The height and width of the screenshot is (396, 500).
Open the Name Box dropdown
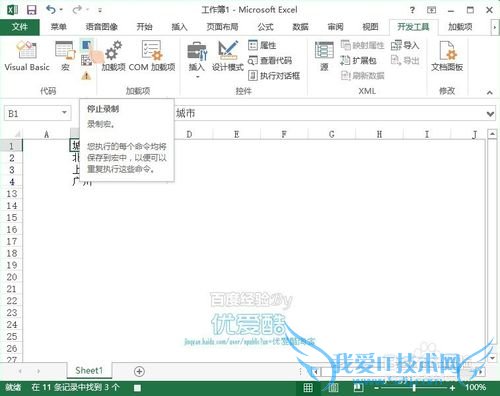point(64,113)
